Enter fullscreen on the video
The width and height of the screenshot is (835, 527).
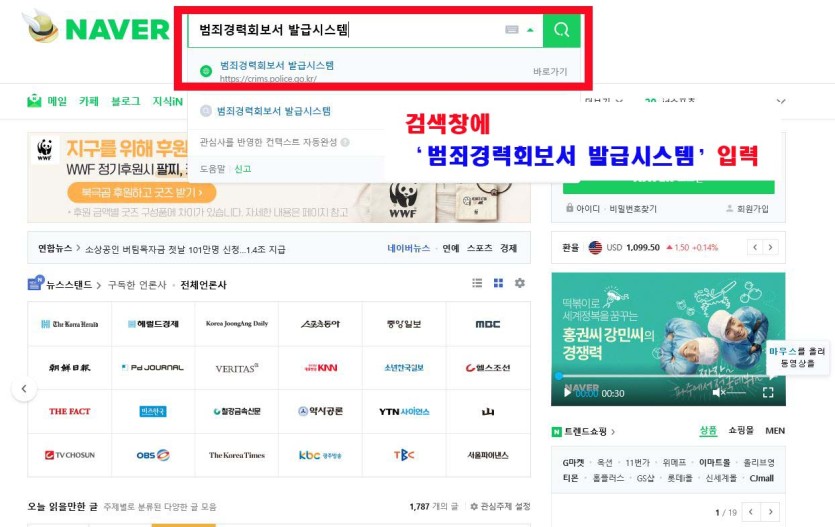[x=768, y=393]
